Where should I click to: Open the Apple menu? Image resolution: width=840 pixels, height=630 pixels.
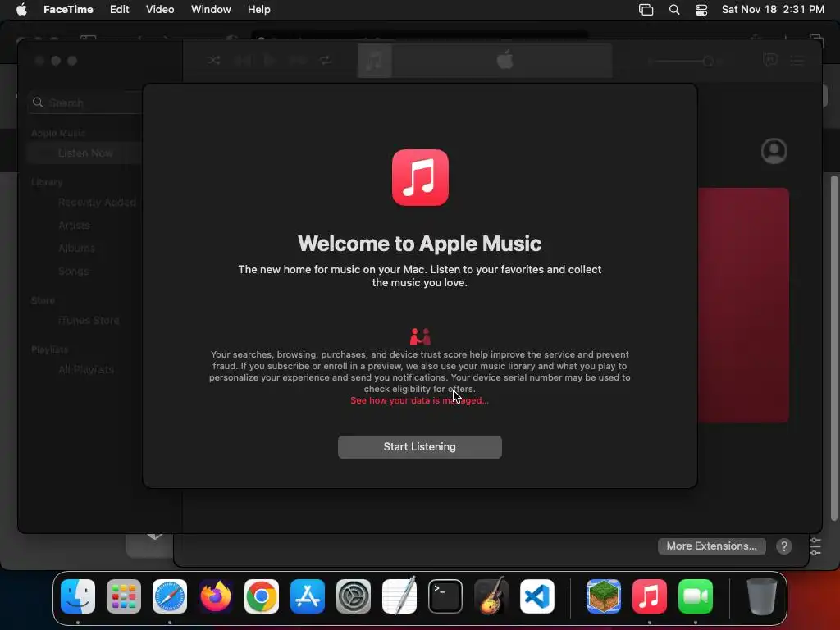21,10
